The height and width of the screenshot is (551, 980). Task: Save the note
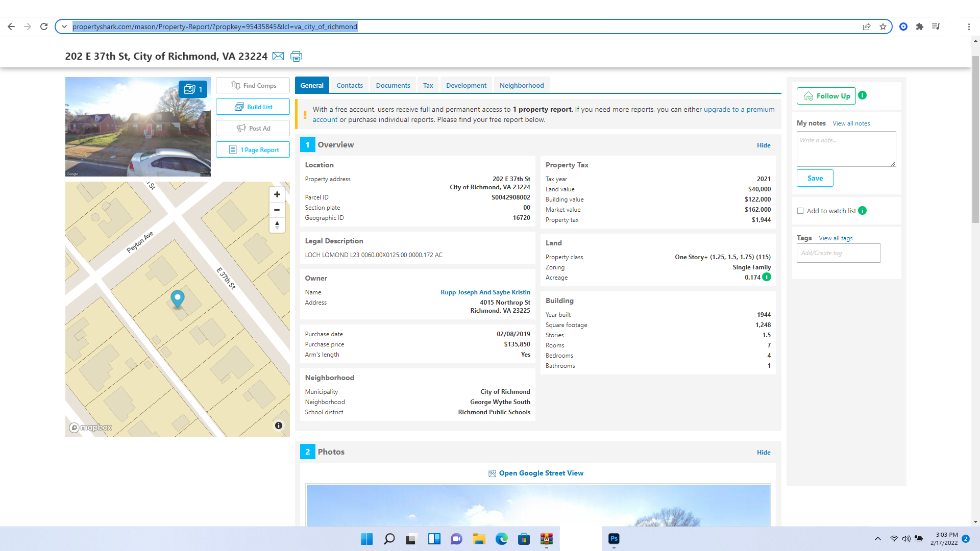pyautogui.click(x=815, y=178)
